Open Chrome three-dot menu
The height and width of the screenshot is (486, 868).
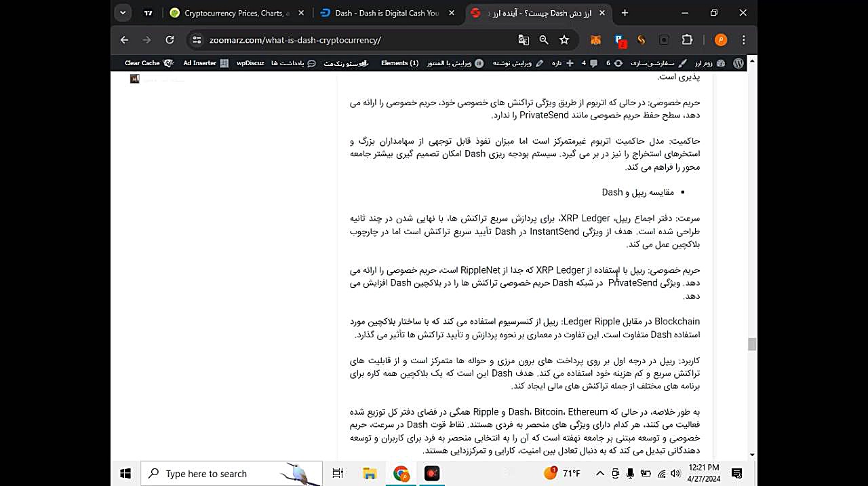coord(744,40)
